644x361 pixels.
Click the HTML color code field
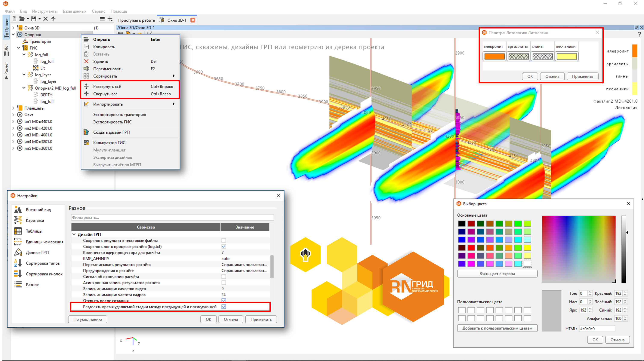tap(597, 329)
